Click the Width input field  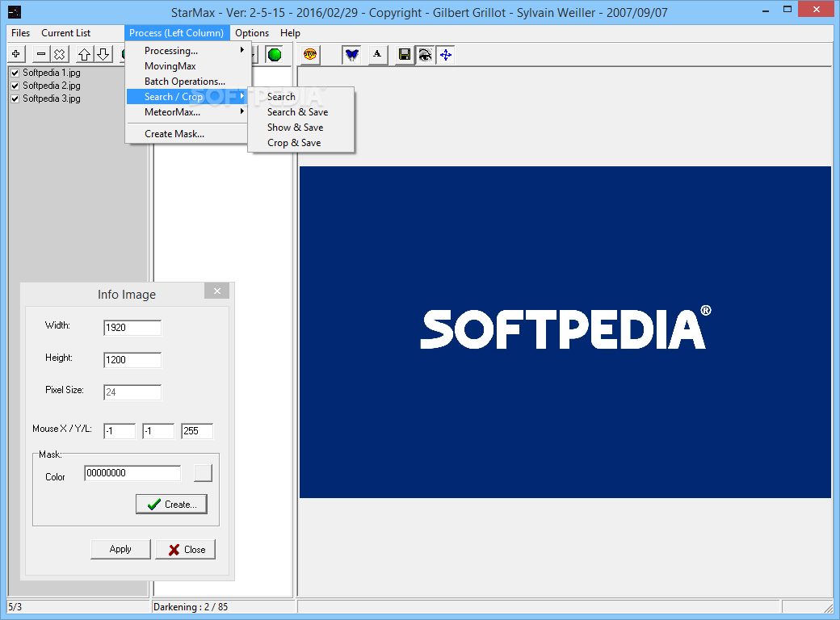132,328
